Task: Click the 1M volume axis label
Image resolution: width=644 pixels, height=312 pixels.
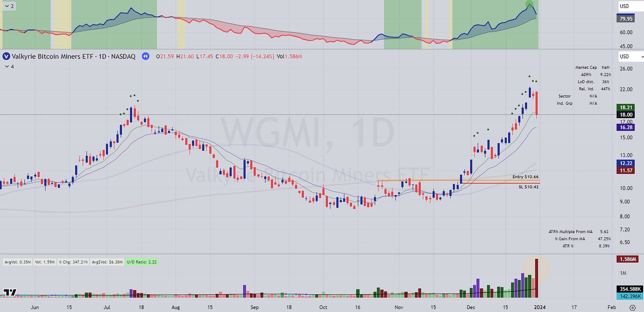Action: pos(624,273)
